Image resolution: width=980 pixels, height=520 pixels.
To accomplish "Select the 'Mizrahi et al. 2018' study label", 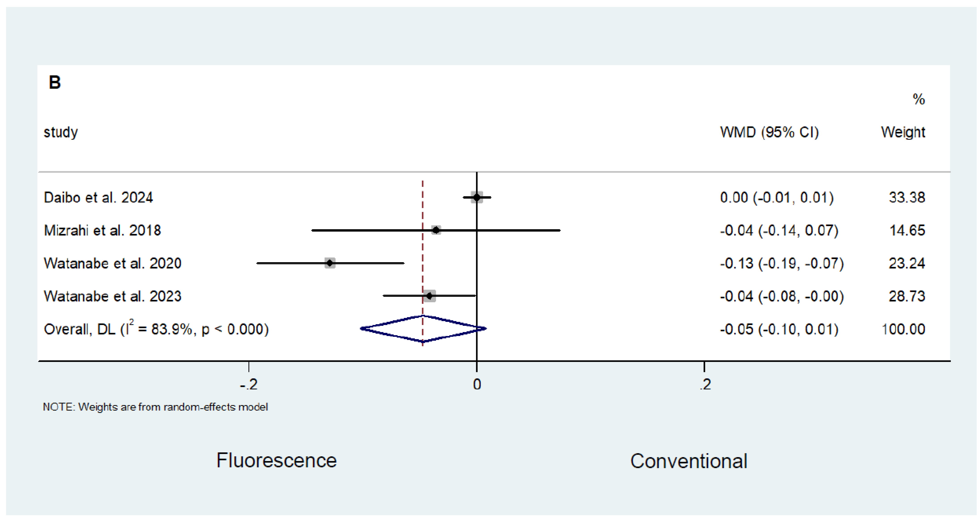I will point(102,230).
